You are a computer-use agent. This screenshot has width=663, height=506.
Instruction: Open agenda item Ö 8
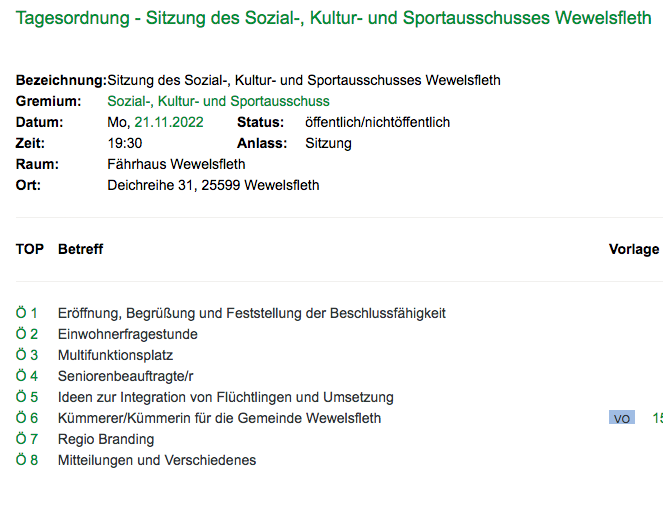pos(27,460)
